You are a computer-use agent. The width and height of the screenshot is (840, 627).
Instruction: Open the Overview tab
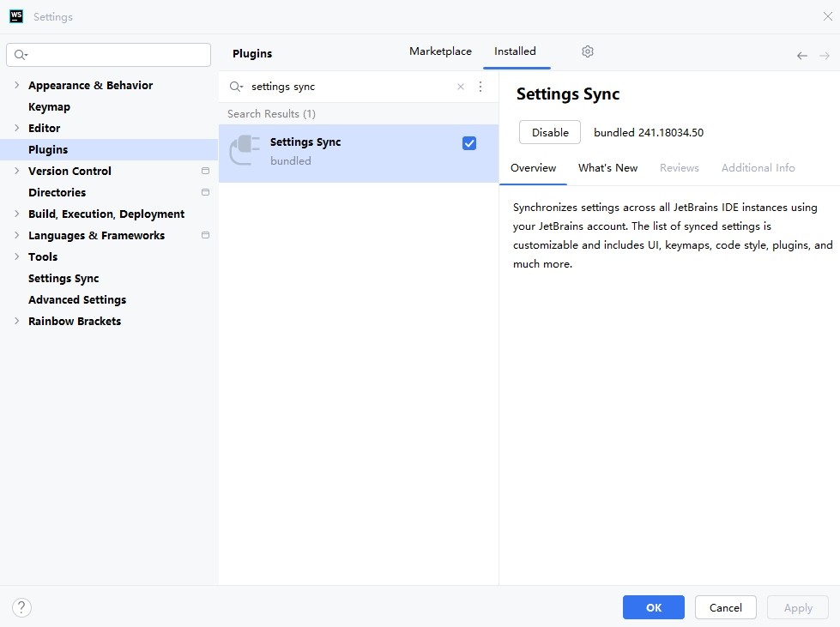click(x=533, y=168)
